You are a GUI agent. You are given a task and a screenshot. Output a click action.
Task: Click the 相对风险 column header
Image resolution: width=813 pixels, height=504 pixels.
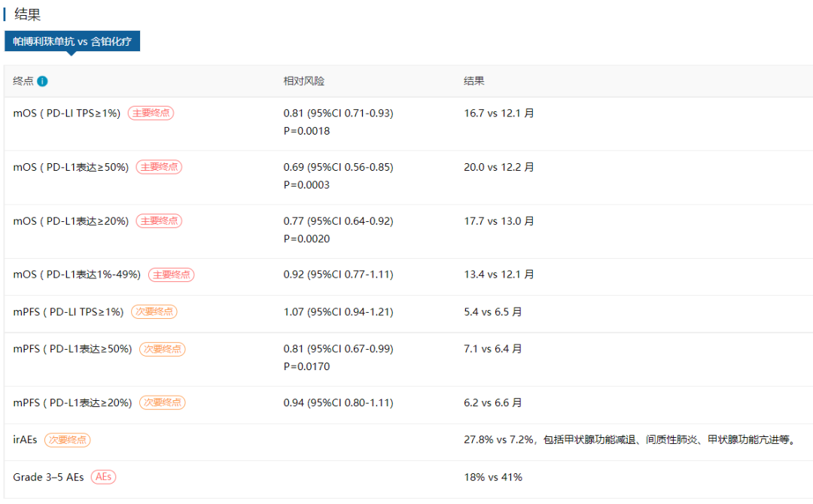tap(304, 81)
